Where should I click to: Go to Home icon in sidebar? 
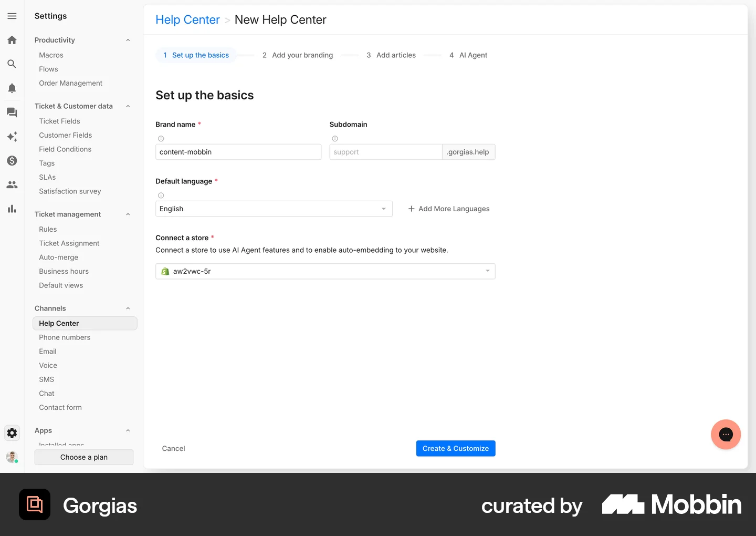(12, 40)
